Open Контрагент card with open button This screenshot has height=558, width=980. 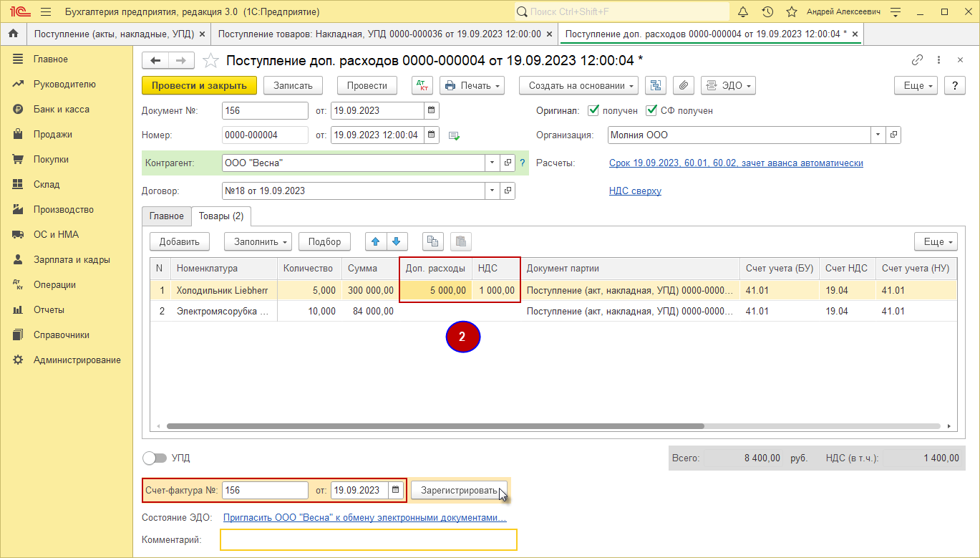508,163
